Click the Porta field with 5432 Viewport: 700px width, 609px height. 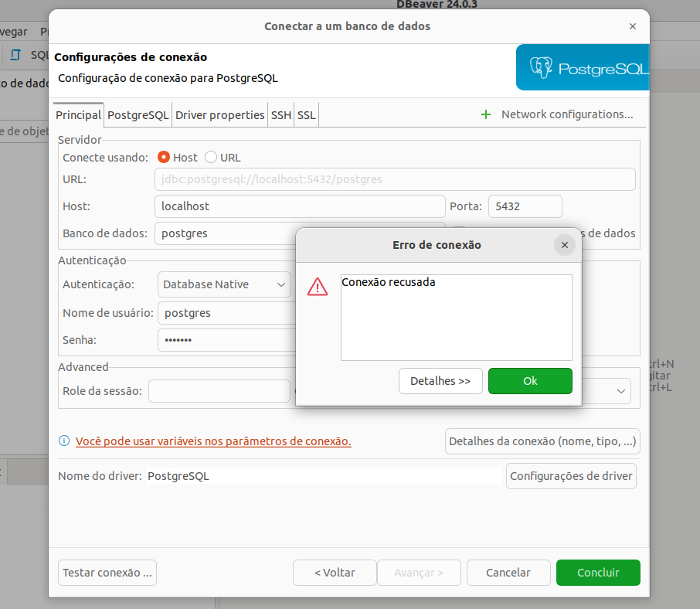[525, 206]
